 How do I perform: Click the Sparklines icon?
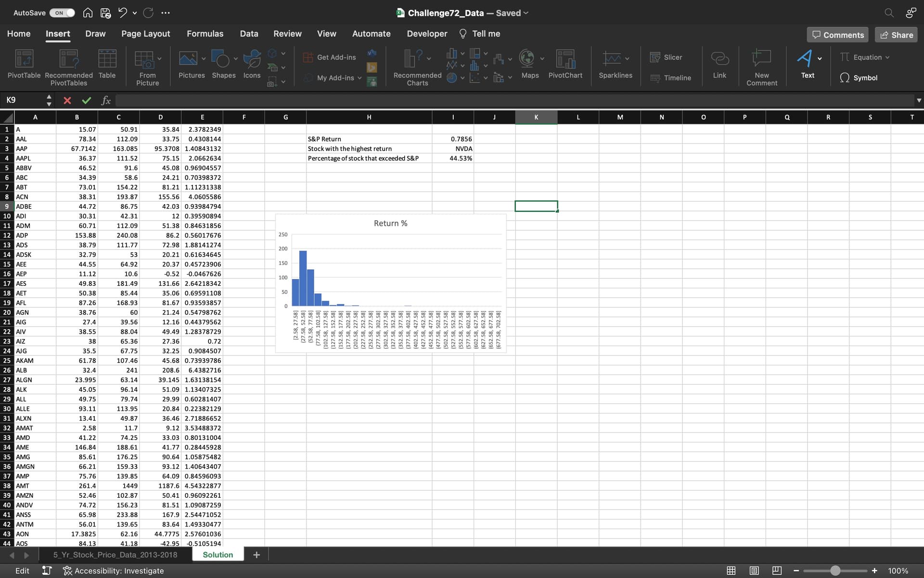coord(612,58)
